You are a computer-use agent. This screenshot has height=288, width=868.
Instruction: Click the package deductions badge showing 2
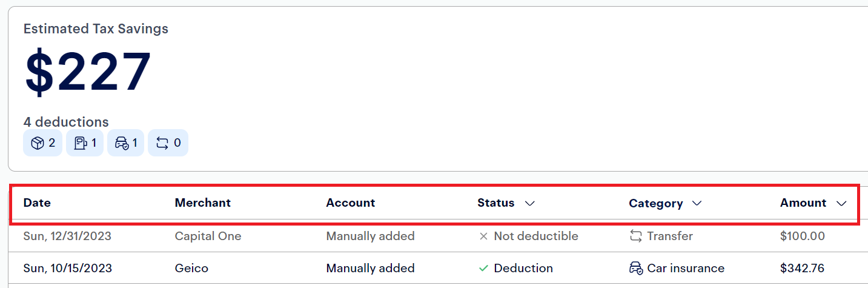43,143
